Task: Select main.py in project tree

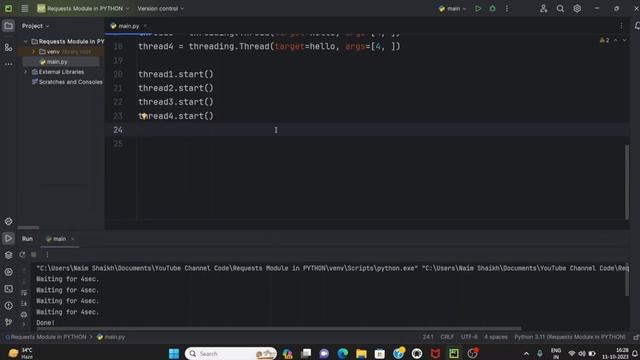Action: [57, 62]
